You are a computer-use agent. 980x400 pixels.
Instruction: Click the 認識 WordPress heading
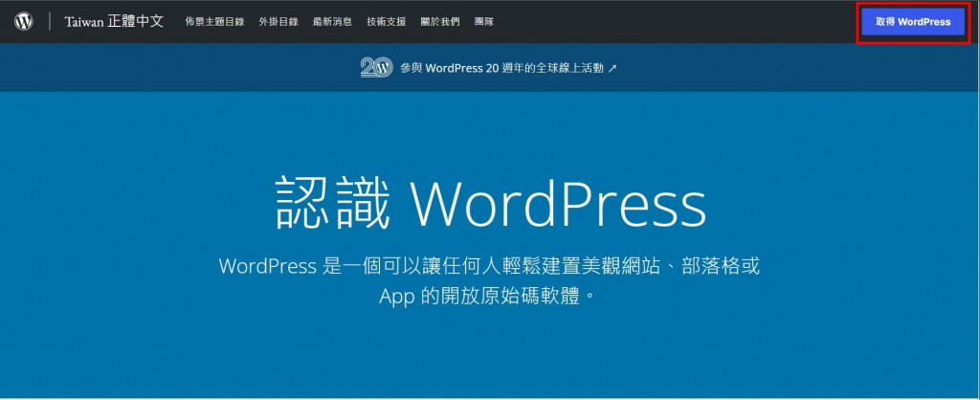[x=491, y=203]
